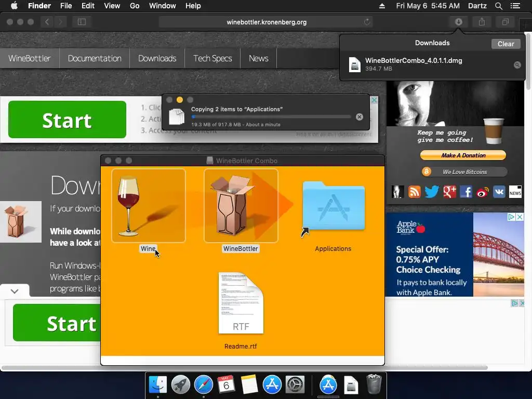The height and width of the screenshot is (399, 532).
Task: Open the Edit menu
Action: point(88,6)
